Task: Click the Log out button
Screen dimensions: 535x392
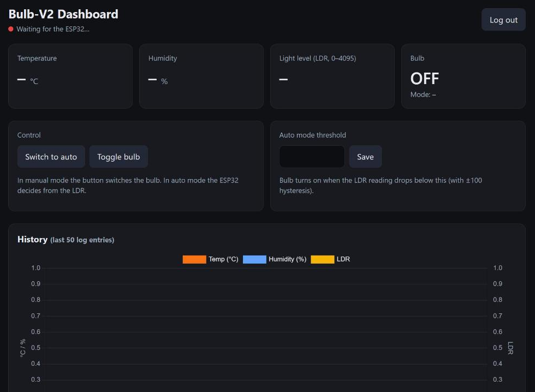Action: pyautogui.click(x=503, y=20)
